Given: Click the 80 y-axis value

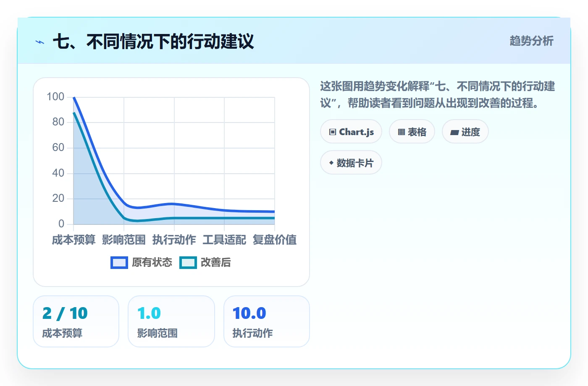Looking at the screenshot, I should coord(58,122).
